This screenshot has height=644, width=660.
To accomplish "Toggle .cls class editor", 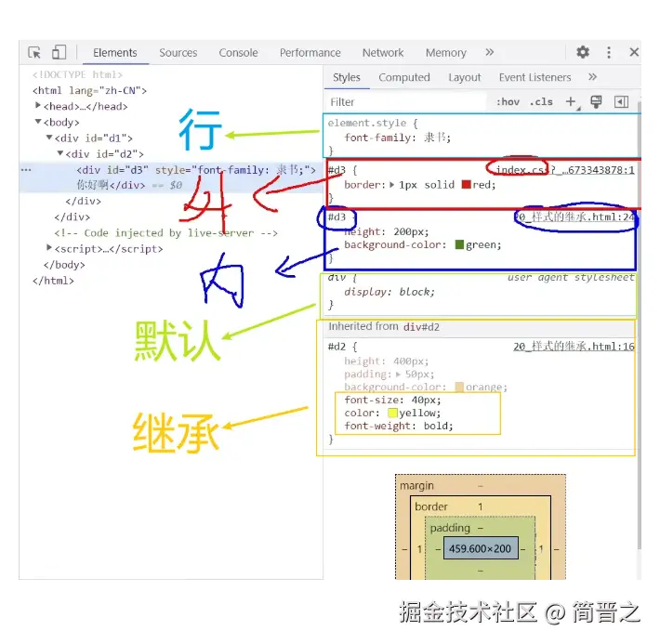I will 541,102.
